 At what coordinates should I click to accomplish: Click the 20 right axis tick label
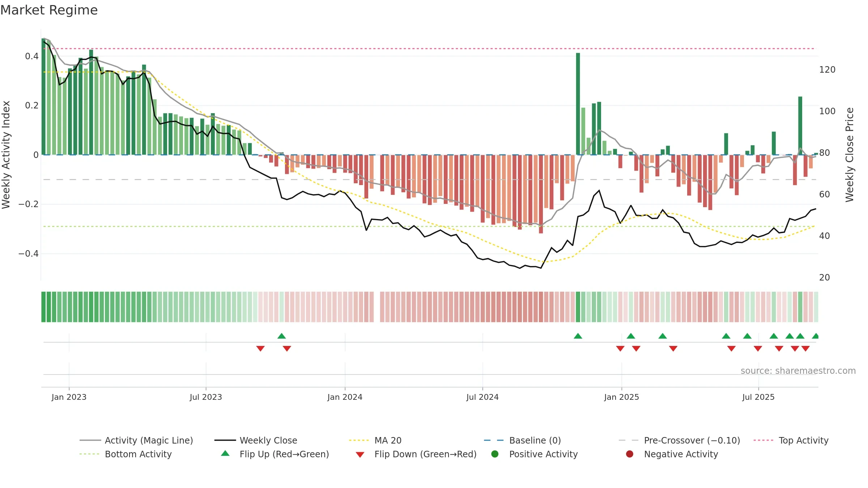(x=825, y=277)
